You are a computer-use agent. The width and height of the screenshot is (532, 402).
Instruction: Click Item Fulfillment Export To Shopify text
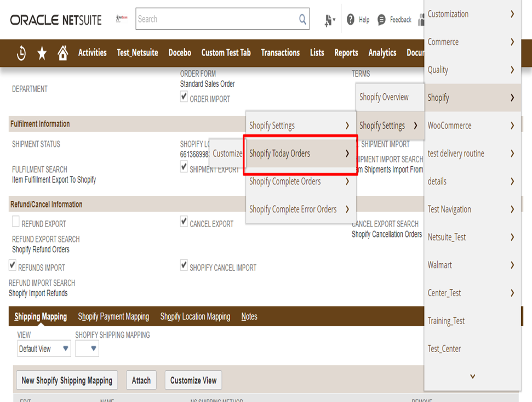pos(54,179)
